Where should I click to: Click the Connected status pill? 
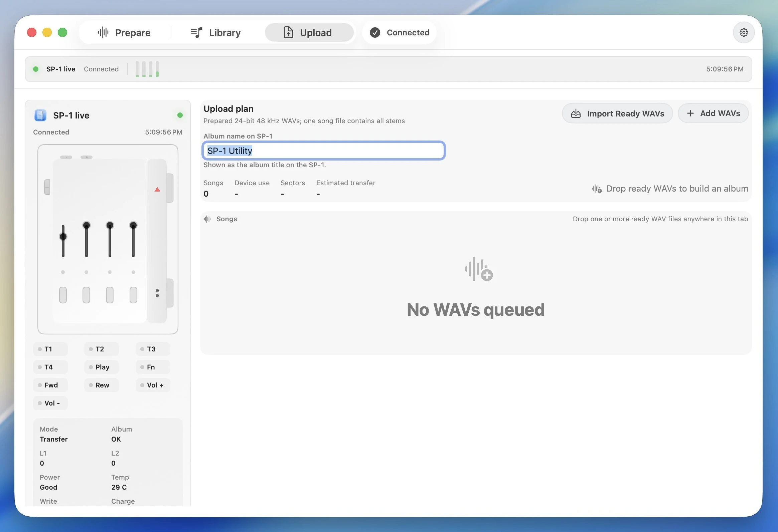[399, 32]
